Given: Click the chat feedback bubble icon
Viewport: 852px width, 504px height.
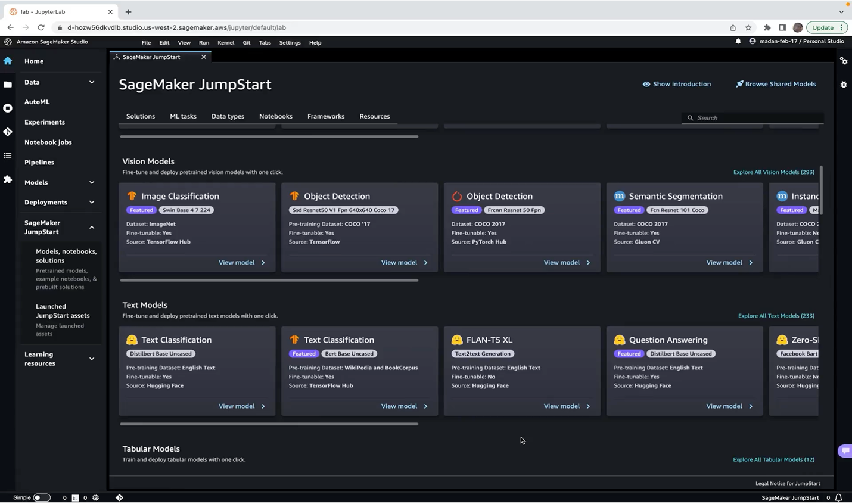Looking at the screenshot, I should click(x=845, y=451).
